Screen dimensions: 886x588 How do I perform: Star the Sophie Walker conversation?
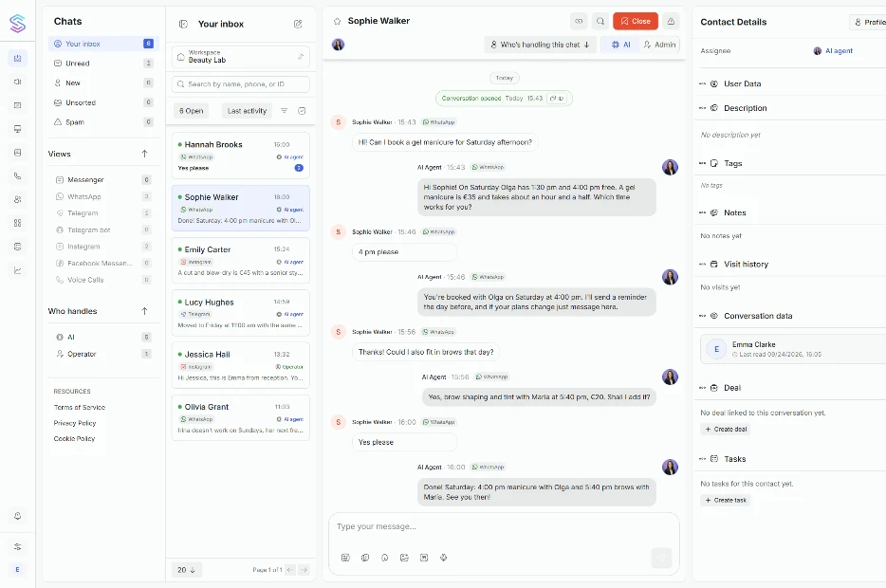point(338,21)
